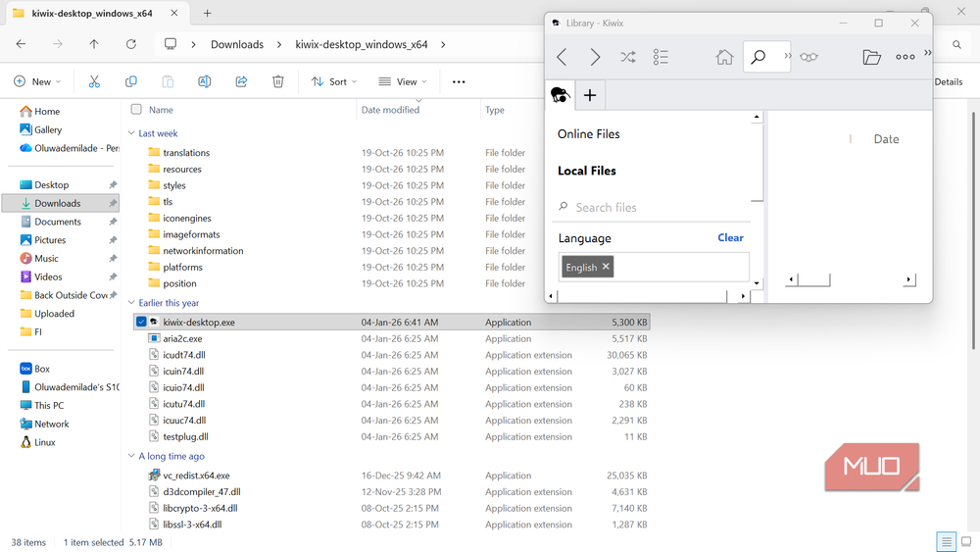Image resolution: width=980 pixels, height=552 pixels.
Task: Remove the English language tag
Action: point(606,267)
